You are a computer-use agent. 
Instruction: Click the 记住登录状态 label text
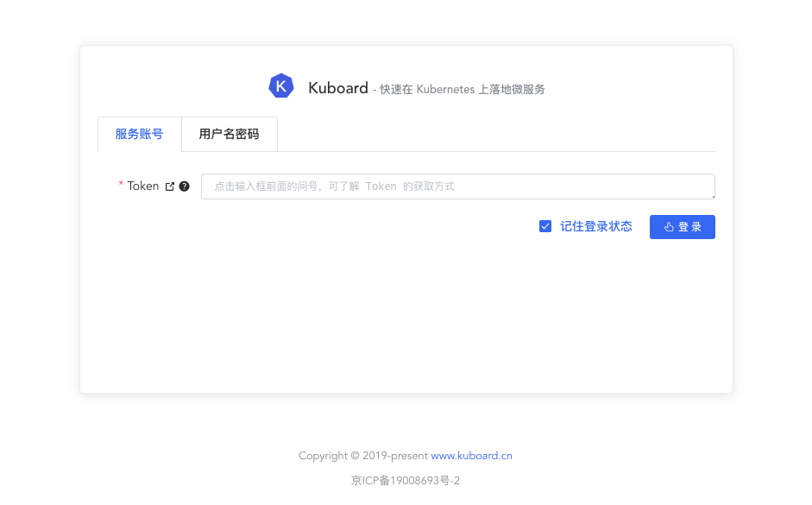coord(596,226)
